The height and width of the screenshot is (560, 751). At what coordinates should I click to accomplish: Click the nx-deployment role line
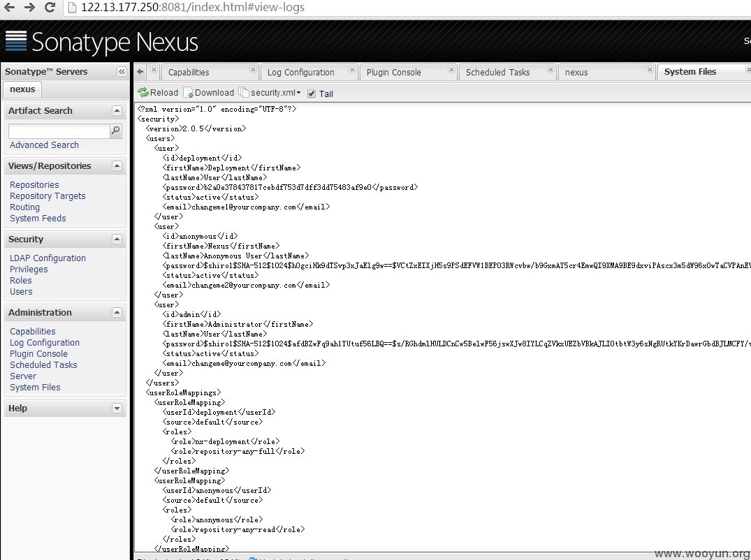pos(225,441)
